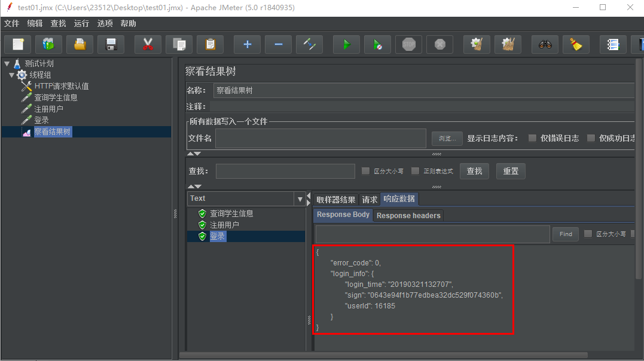The width and height of the screenshot is (644, 361).
Task: Click collapse arrows above 查找 row
Action: pos(194,154)
